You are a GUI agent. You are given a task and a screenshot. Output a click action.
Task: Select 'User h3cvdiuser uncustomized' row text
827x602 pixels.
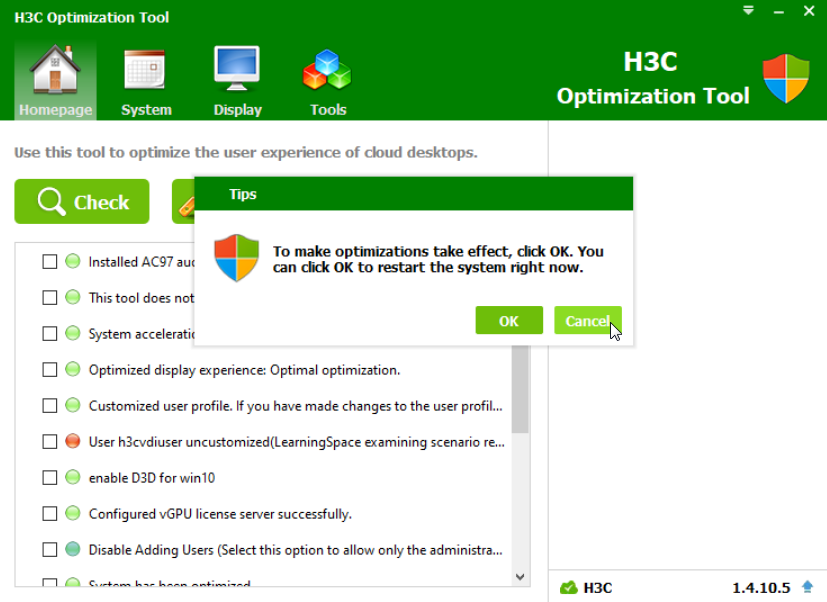coord(296,442)
